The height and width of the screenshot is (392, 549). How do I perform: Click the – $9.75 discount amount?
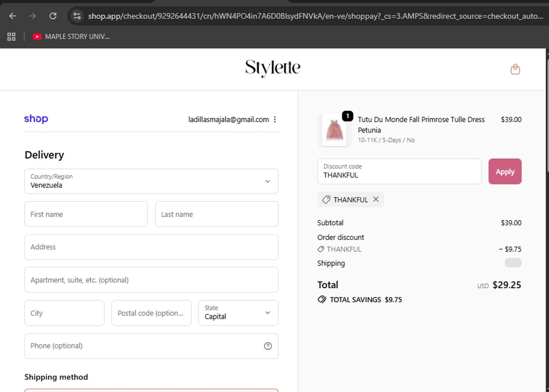[x=510, y=249]
